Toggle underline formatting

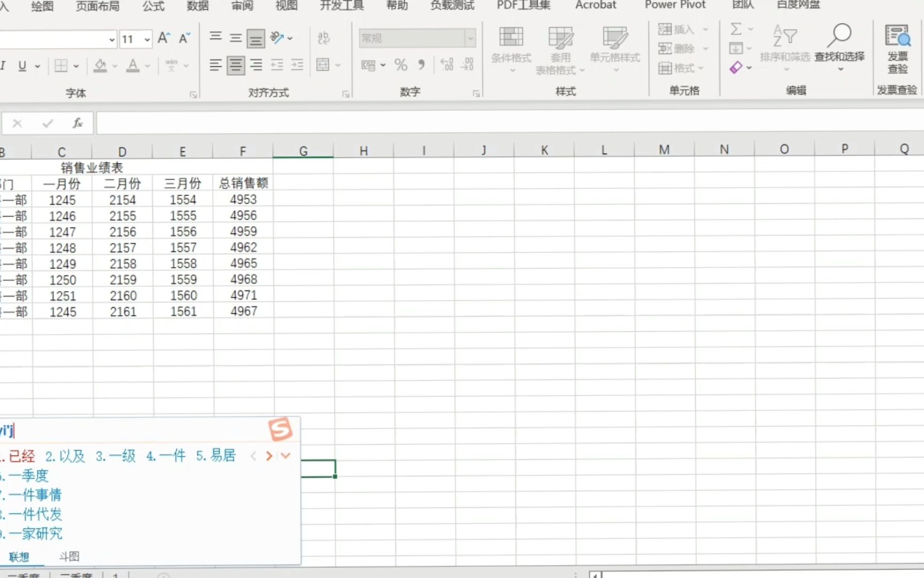coord(22,66)
